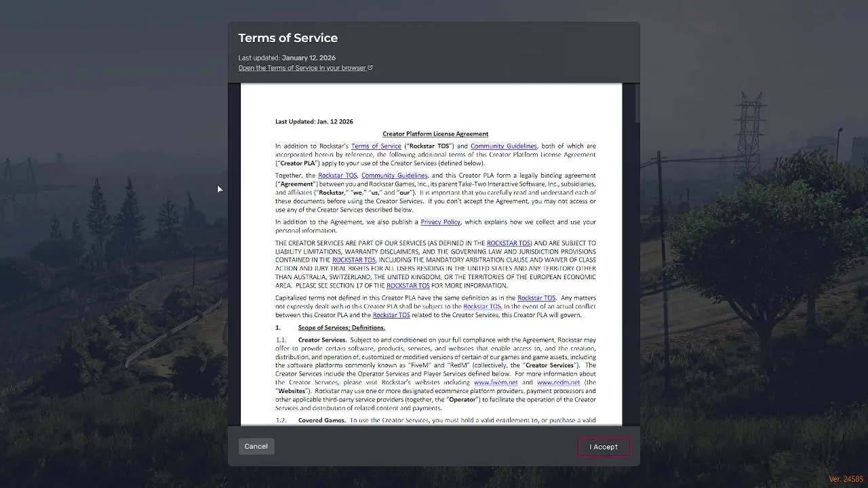Visit the www.fivem.net link
The height and width of the screenshot is (488, 868).
pos(496,382)
